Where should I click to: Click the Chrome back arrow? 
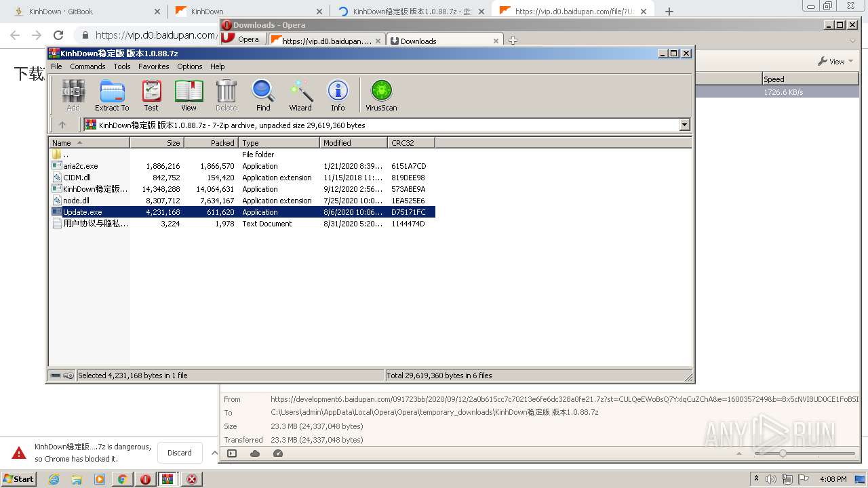pyautogui.click(x=15, y=35)
